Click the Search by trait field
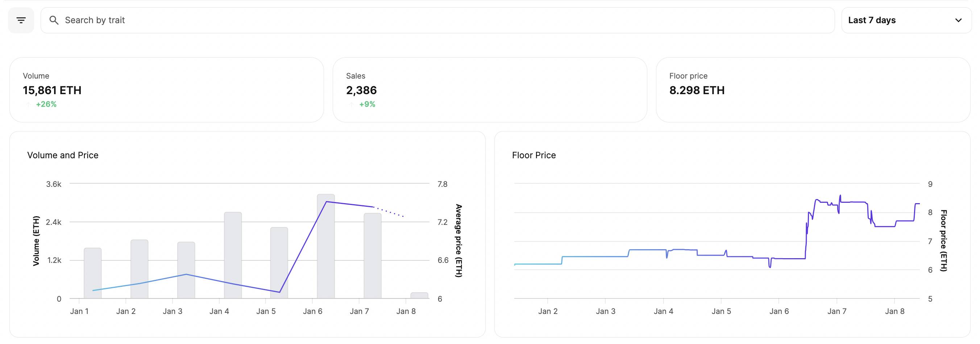Viewport: 980px width, 344px height. point(437,20)
